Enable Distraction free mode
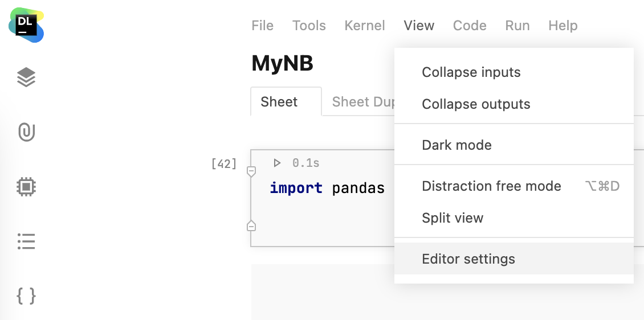The image size is (644, 320). 491,186
